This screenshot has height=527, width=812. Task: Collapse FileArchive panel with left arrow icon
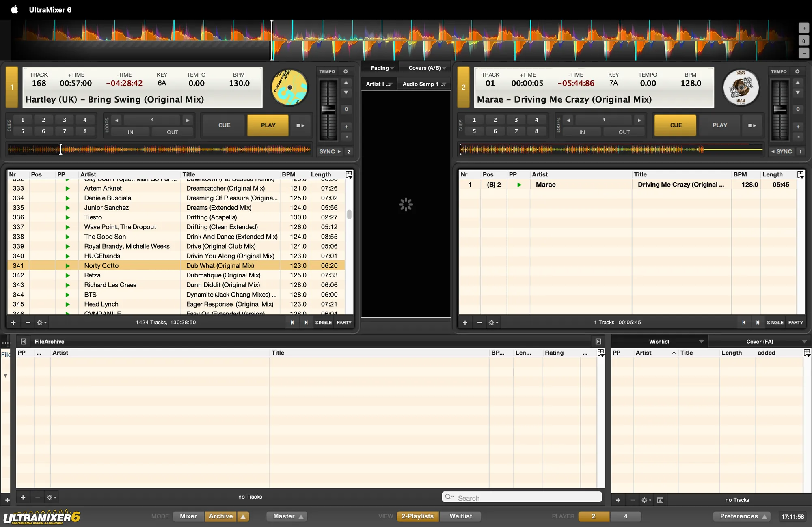point(24,342)
